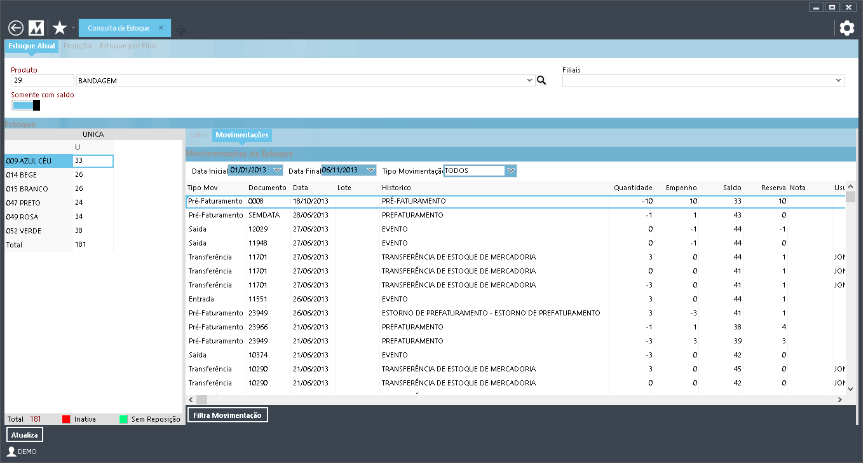Expand the Tipo Movimentação dropdown
The width and height of the screenshot is (868, 463).
pyautogui.click(x=511, y=170)
